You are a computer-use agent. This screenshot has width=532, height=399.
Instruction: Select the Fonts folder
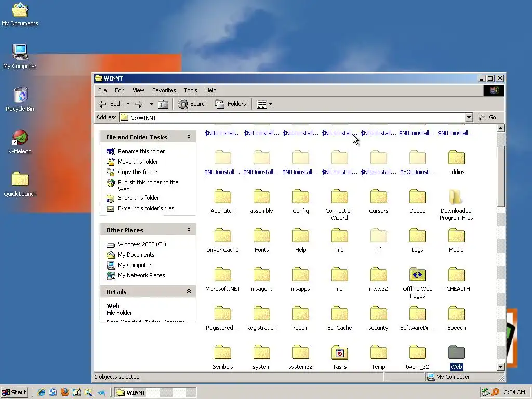[x=261, y=240]
